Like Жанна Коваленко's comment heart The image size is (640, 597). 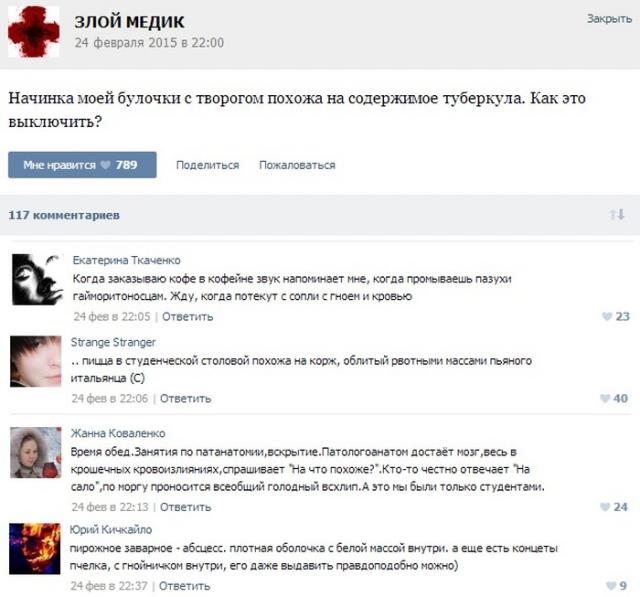coord(605,507)
